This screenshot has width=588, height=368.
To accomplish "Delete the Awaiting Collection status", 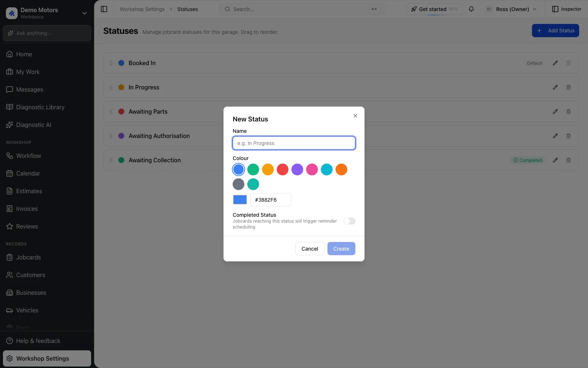I will [569, 160].
